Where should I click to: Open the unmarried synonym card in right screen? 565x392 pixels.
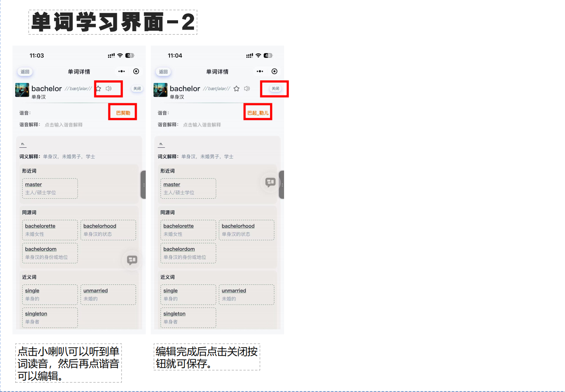point(246,295)
